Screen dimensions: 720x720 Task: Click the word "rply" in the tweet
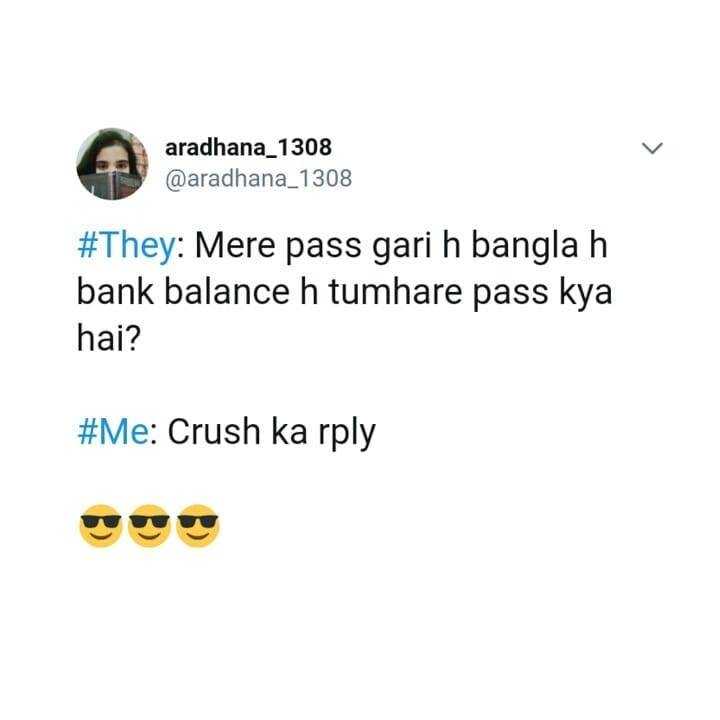click(347, 433)
